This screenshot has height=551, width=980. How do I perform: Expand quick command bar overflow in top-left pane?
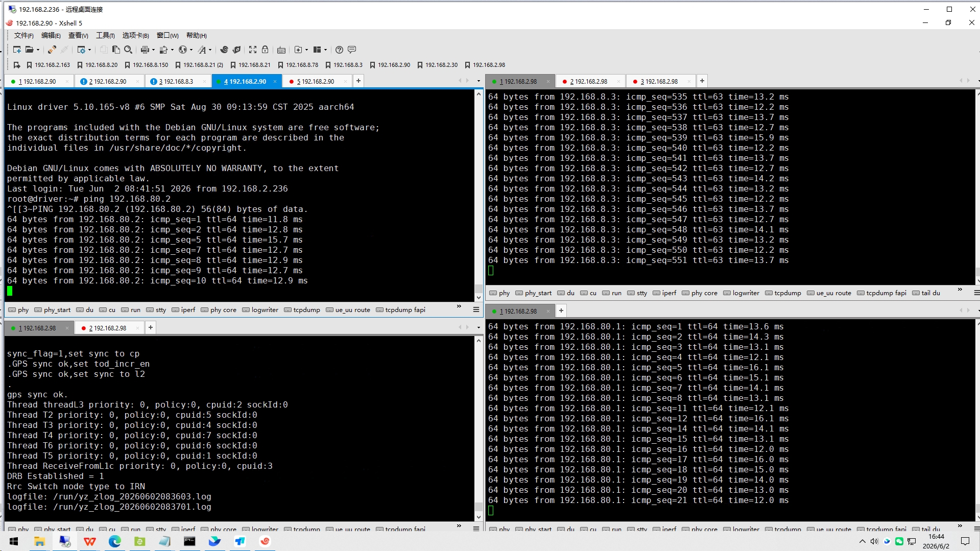(459, 306)
